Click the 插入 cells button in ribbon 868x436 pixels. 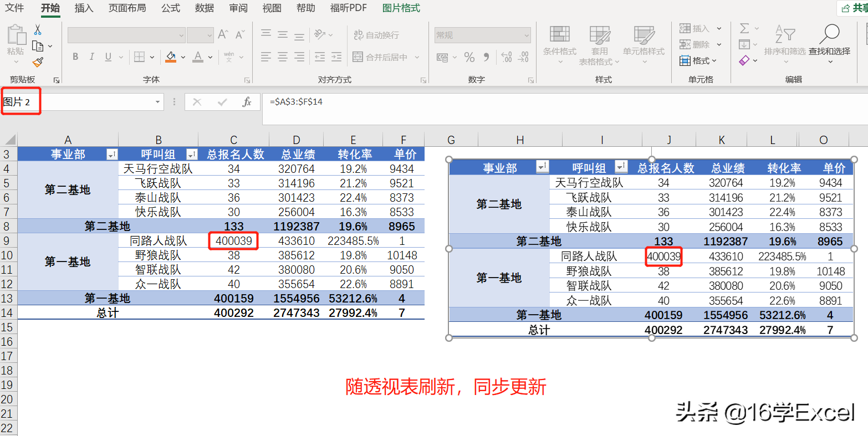click(x=701, y=28)
